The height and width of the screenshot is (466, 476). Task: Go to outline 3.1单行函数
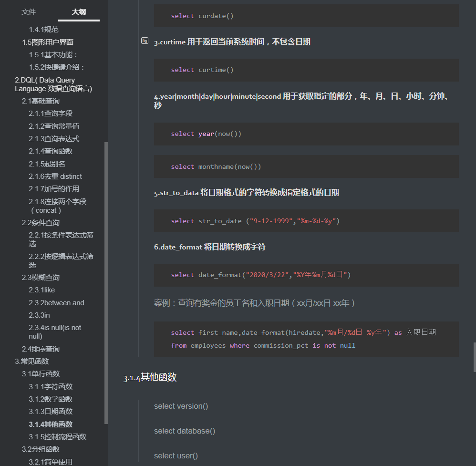[x=41, y=374]
